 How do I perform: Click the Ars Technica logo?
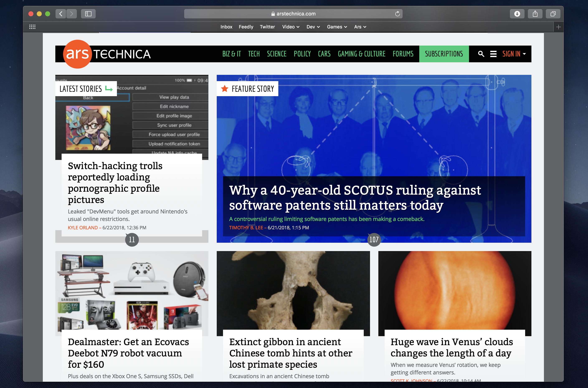107,54
